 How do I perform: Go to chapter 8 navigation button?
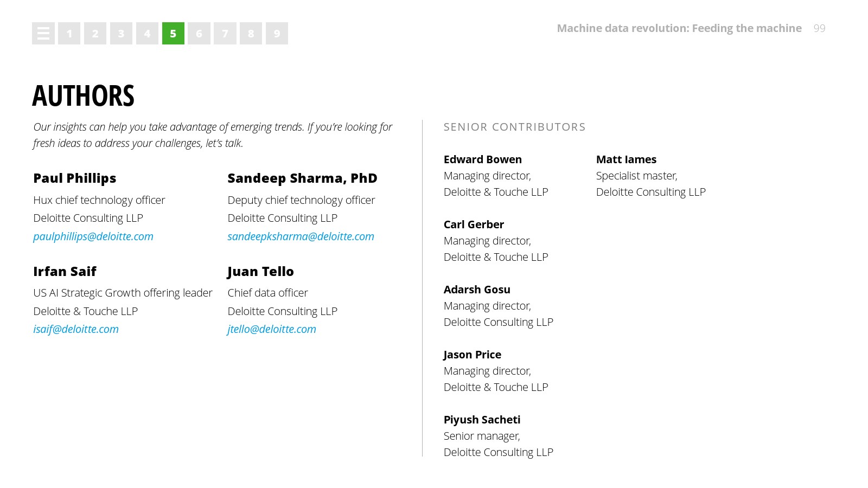tap(251, 34)
